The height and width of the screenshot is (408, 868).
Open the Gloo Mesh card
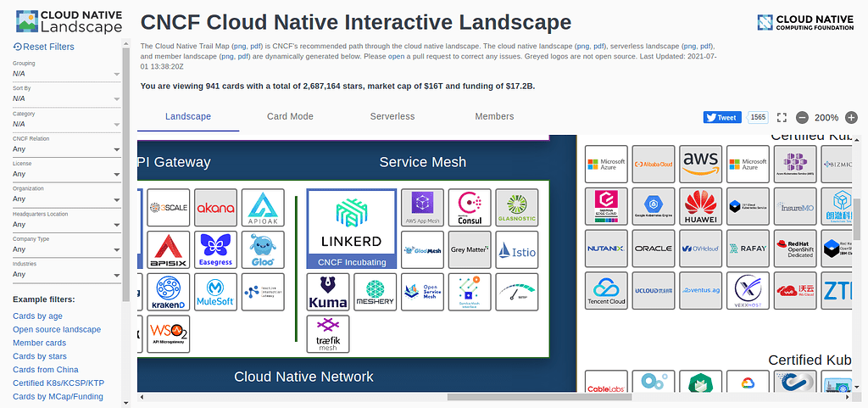click(422, 249)
